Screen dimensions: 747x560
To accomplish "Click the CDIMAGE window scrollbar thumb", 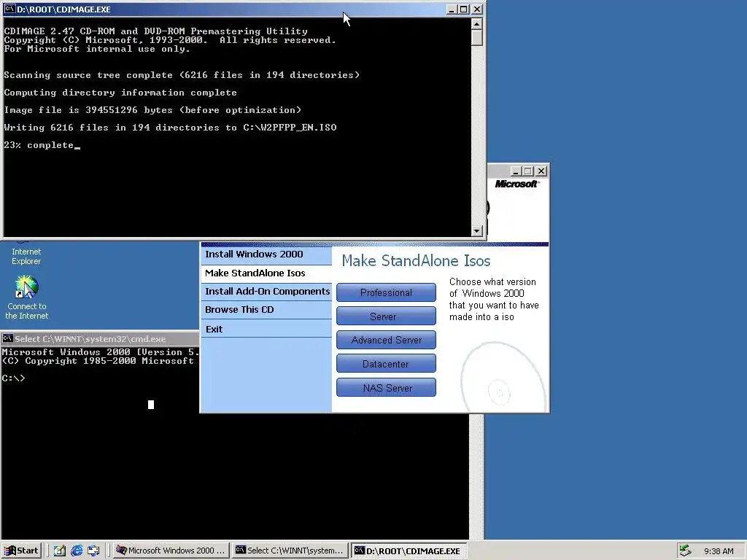I will pos(477,38).
